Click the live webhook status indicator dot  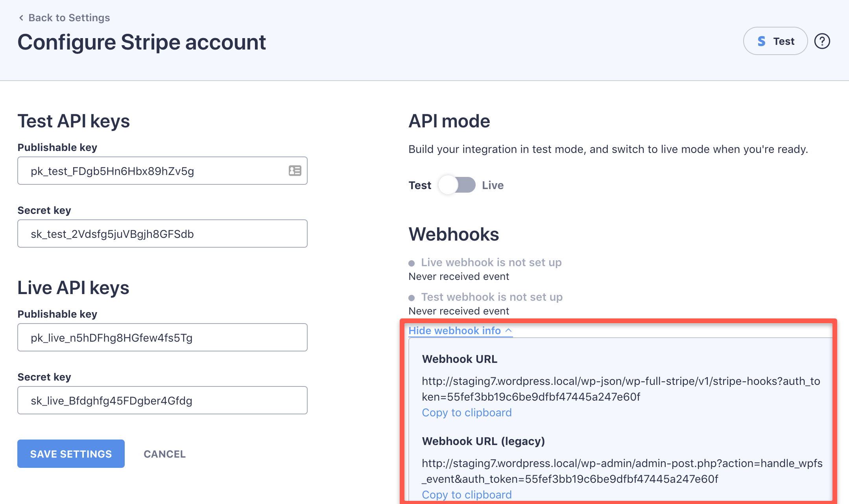(x=412, y=262)
